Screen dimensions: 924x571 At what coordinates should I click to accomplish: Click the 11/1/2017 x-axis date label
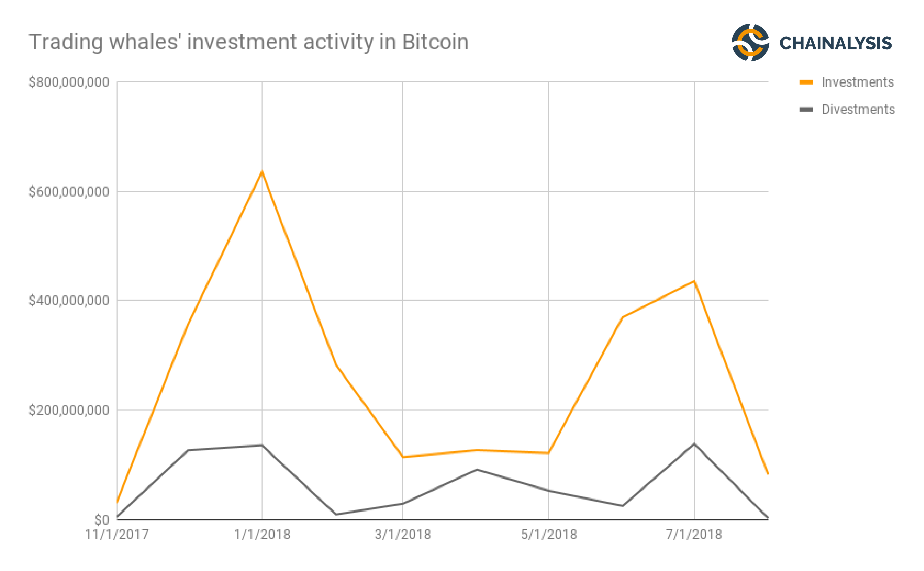[117, 535]
